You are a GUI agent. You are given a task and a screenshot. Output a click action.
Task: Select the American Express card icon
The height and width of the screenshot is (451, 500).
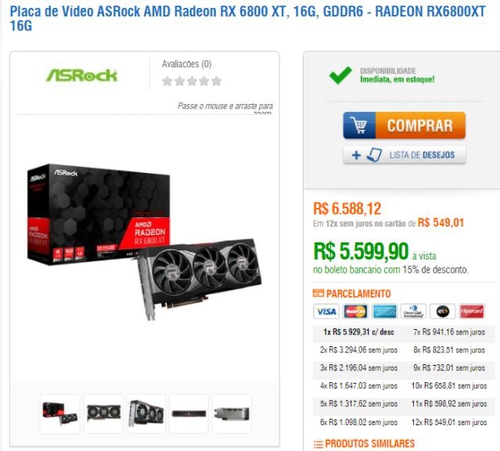pyautogui.click(x=384, y=312)
